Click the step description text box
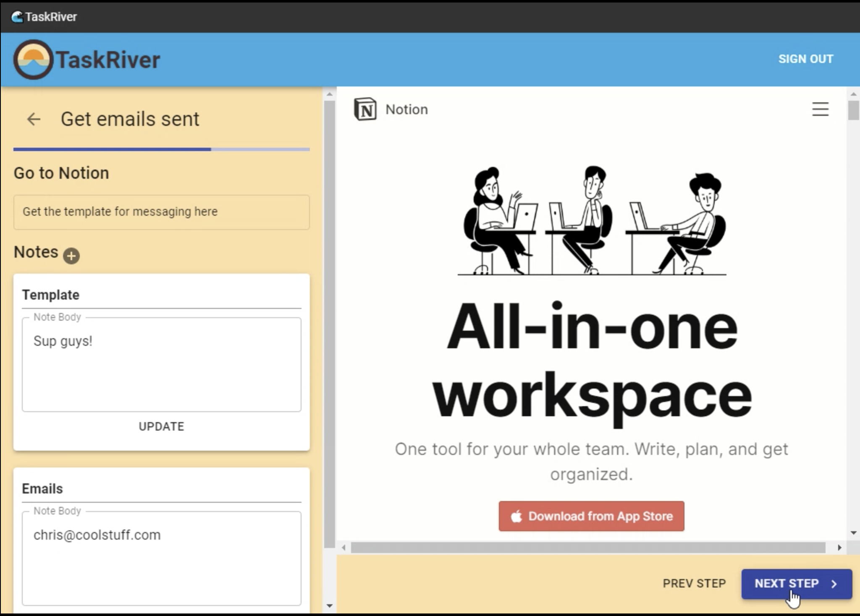This screenshot has width=860, height=616. pyautogui.click(x=161, y=212)
